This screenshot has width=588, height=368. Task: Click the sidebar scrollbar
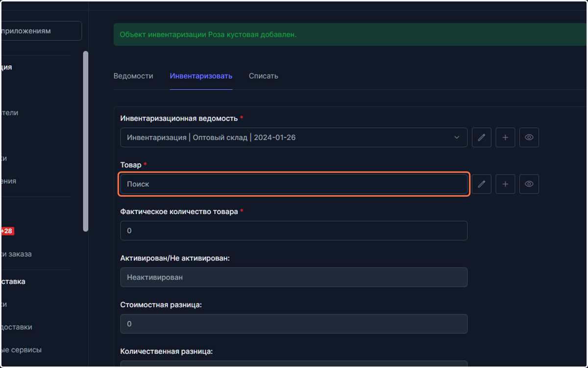86,141
